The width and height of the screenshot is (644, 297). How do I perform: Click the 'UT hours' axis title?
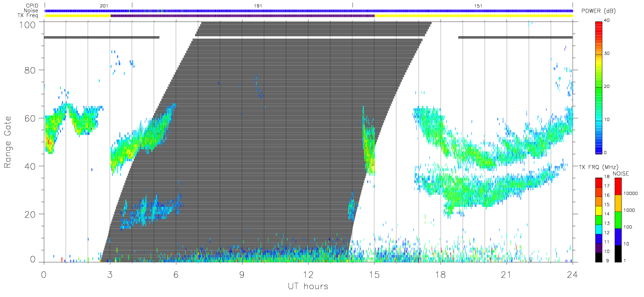(x=307, y=286)
